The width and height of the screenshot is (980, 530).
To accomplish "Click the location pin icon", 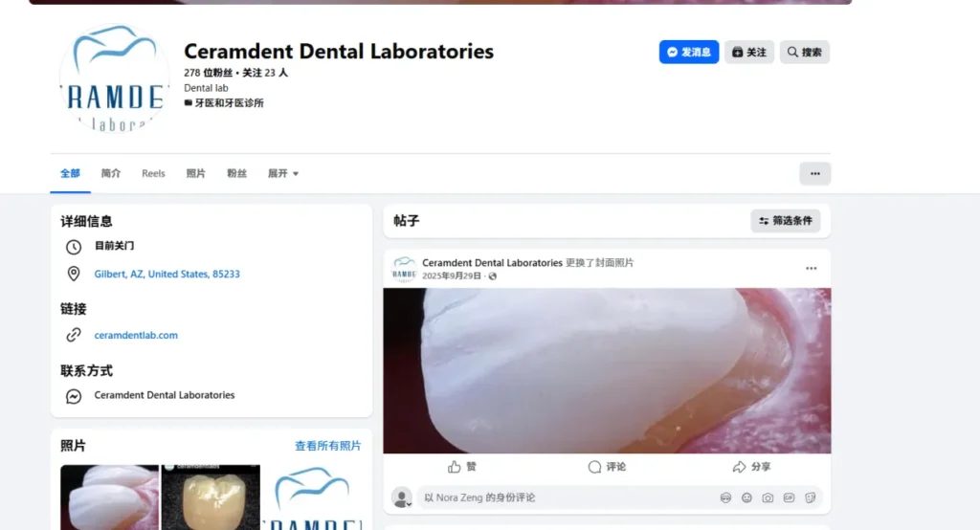I will point(74,274).
